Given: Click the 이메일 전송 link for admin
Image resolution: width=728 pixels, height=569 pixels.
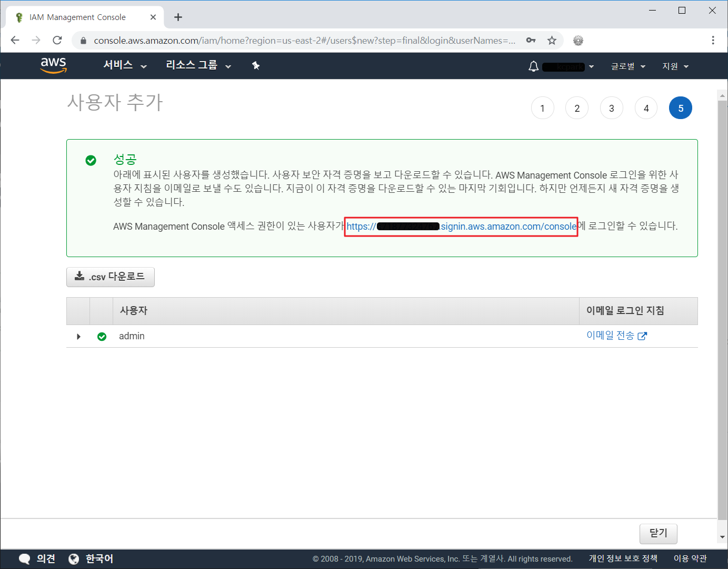Looking at the screenshot, I should 616,336.
